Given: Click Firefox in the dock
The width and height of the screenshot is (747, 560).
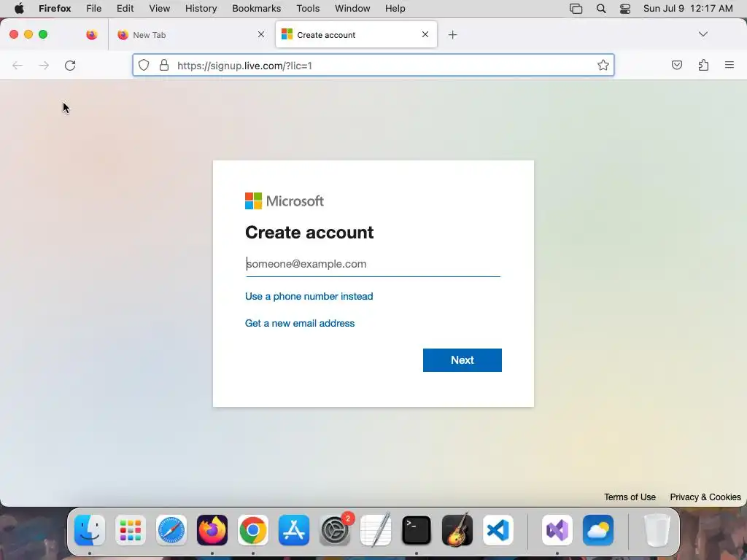Looking at the screenshot, I should point(212,530).
